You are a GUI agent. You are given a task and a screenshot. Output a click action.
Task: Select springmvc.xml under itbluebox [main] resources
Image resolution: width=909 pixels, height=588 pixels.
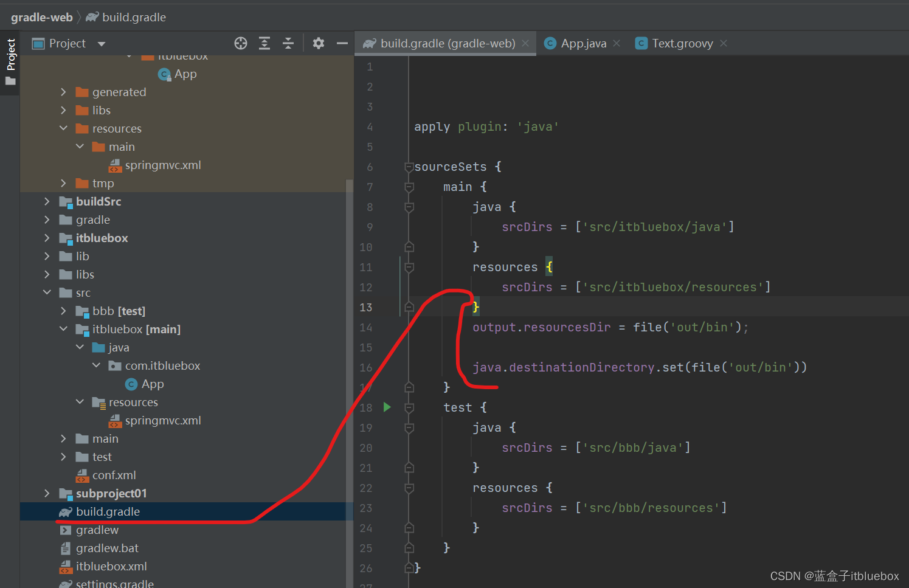163,420
